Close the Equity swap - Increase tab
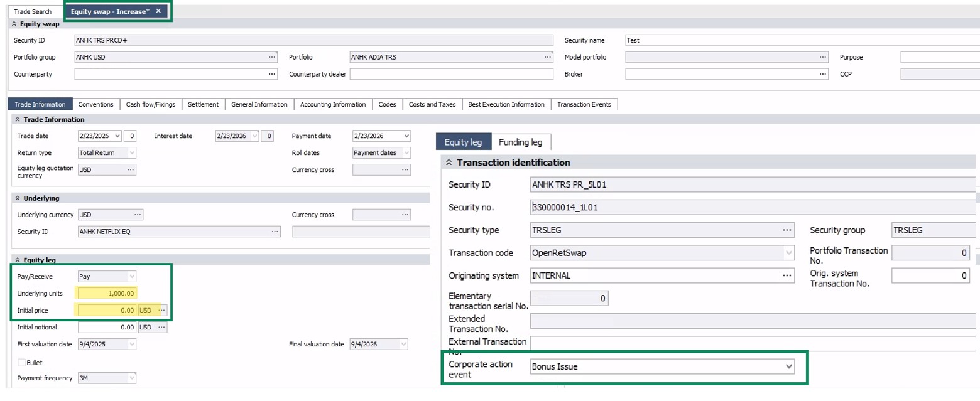This screenshot has height=401, width=980. click(158, 11)
